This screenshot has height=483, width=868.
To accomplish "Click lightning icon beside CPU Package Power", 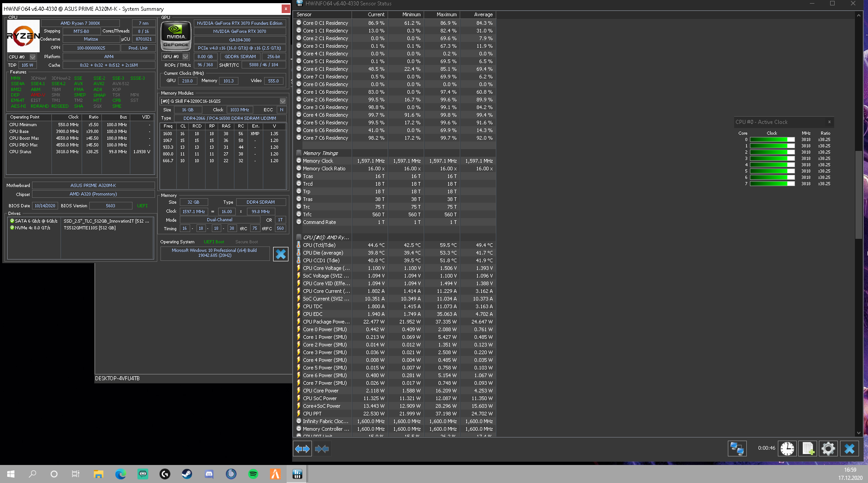I will pyautogui.click(x=298, y=322).
